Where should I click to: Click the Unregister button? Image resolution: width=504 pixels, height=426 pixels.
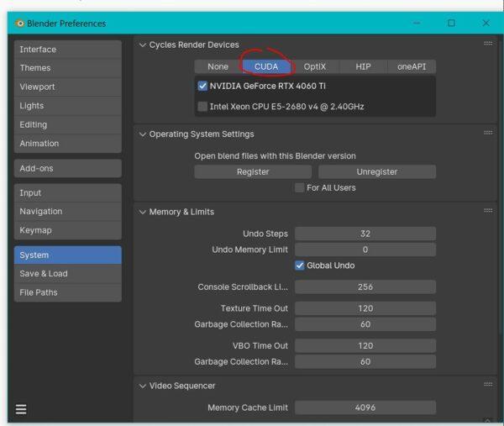pyautogui.click(x=377, y=171)
